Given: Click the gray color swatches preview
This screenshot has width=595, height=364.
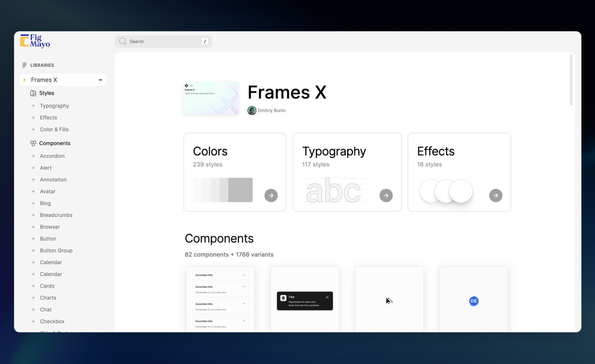Looking at the screenshot, I should (x=223, y=190).
